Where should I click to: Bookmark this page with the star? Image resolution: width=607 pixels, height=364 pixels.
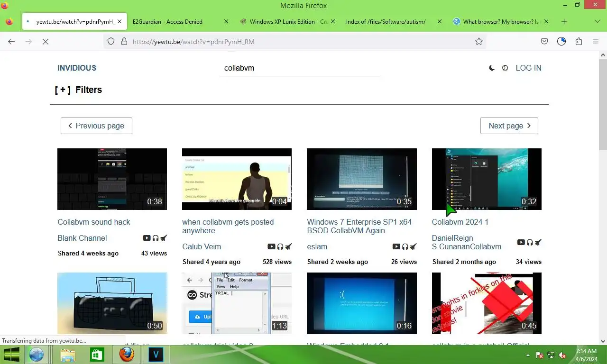[x=479, y=42]
